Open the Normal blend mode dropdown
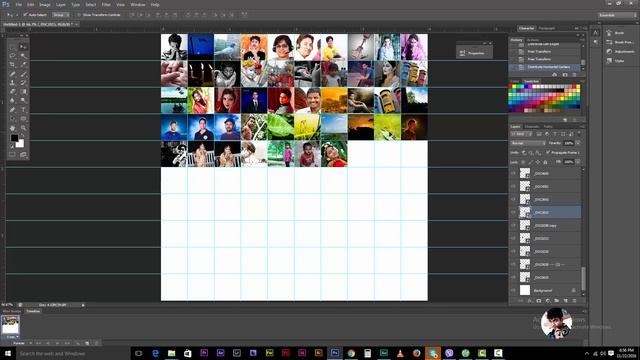This screenshot has width=640, height=360. point(528,143)
